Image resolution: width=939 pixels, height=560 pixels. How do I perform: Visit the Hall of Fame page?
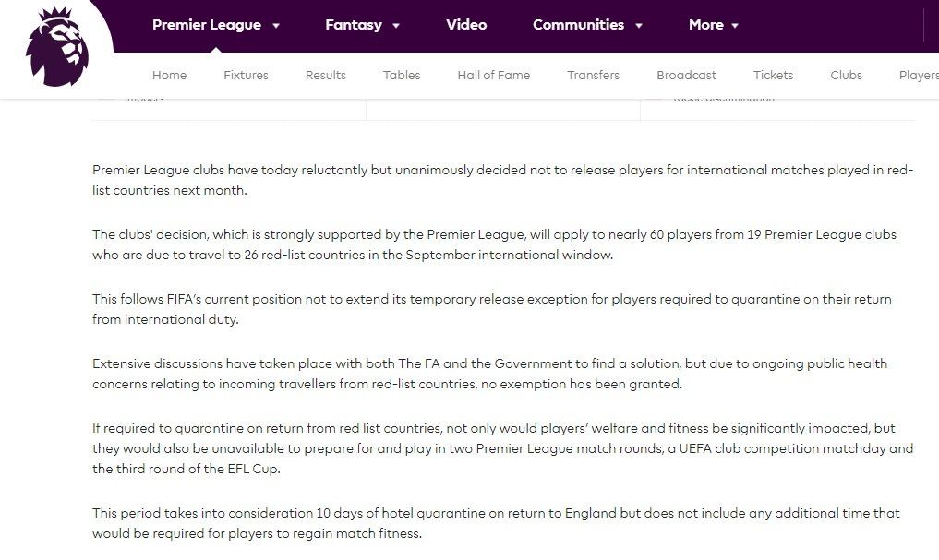click(x=493, y=75)
